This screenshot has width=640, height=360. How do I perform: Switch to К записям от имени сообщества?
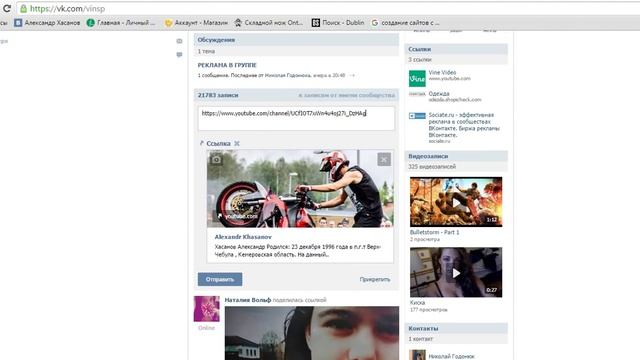(x=347, y=95)
